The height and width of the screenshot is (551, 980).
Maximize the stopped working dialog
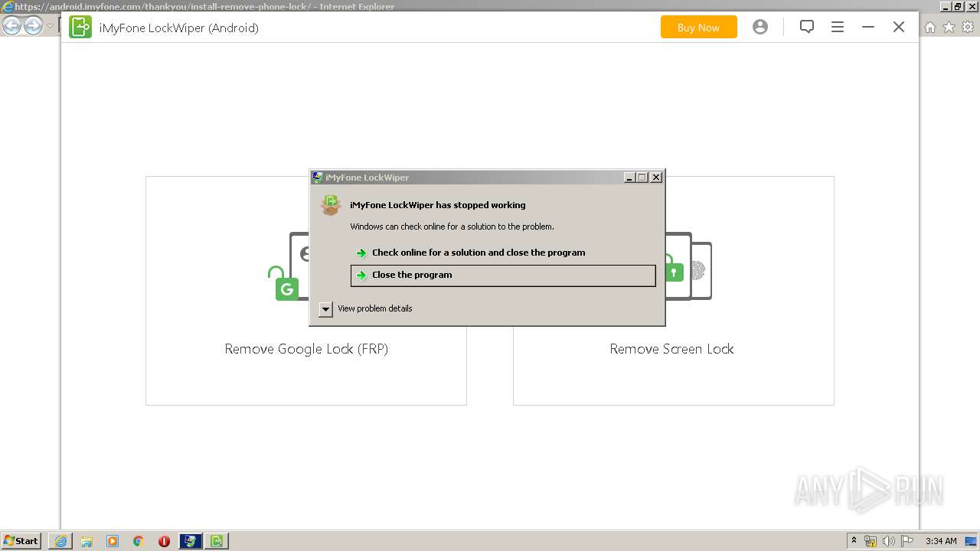tap(642, 178)
